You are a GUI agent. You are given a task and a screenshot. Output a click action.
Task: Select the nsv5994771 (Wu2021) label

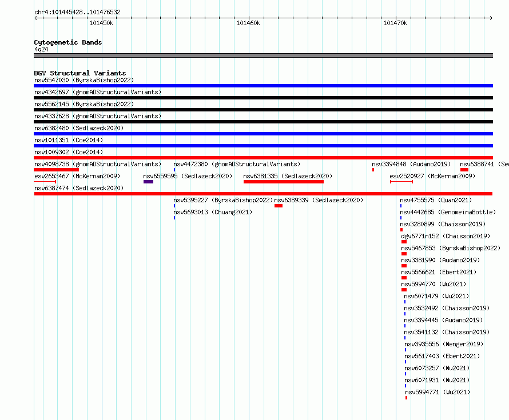point(438,392)
